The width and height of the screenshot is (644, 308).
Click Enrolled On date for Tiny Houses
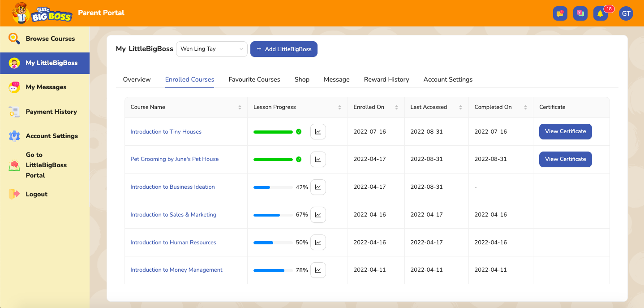[369, 132]
